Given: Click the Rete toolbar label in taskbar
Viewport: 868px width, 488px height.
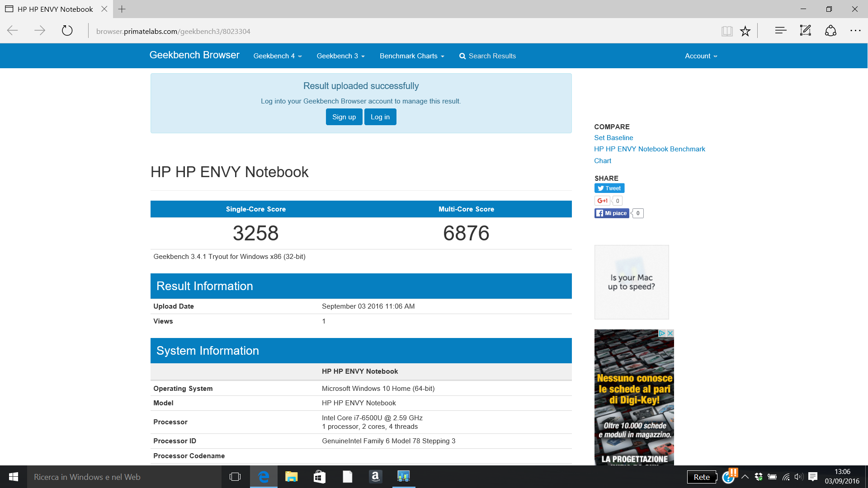Looking at the screenshot, I should click(702, 477).
